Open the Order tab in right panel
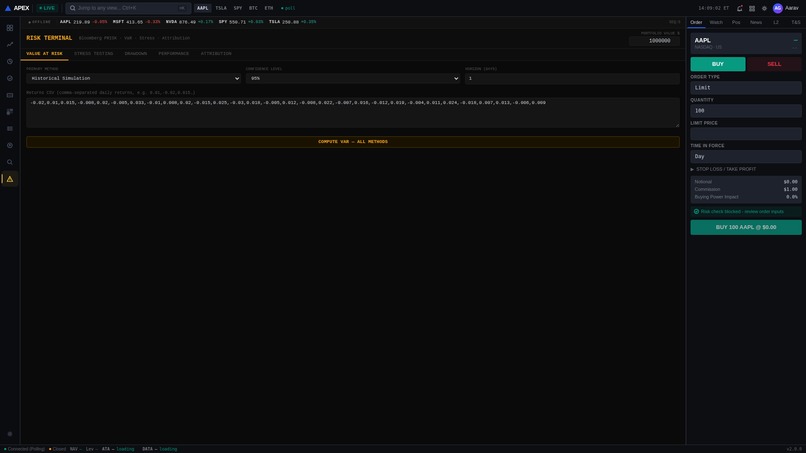This screenshot has width=806, height=453. coord(696,22)
